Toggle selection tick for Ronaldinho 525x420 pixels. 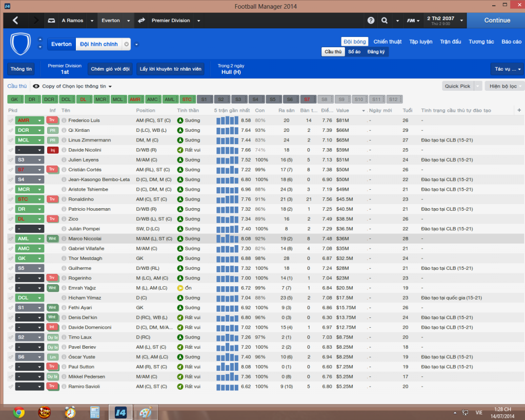tap(11, 199)
